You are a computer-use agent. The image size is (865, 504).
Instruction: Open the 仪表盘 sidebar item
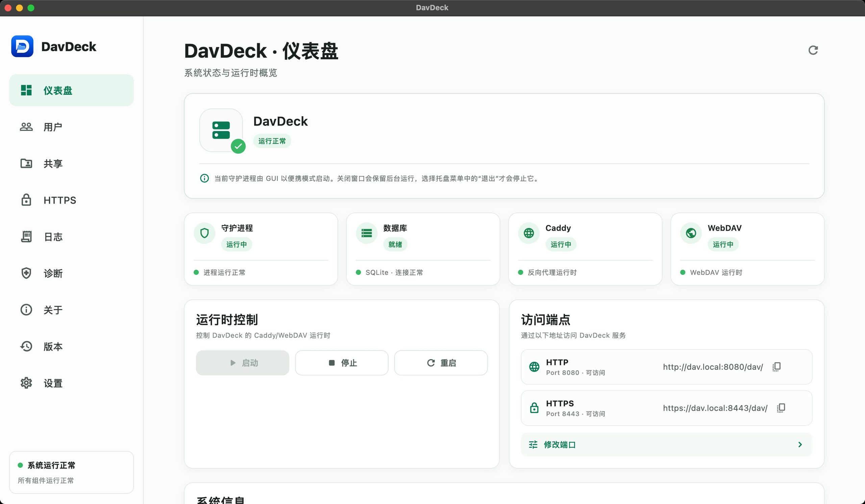coord(71,90)
